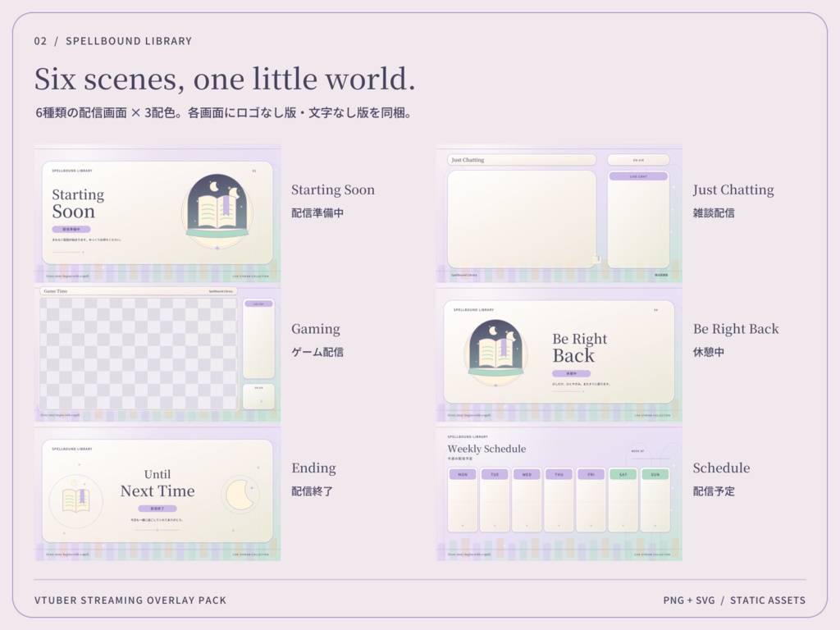This screenshot has width=840, height=630.
Task: Click the '配信終了' caption
Action: pyautogui.click(x=313, y=491)
